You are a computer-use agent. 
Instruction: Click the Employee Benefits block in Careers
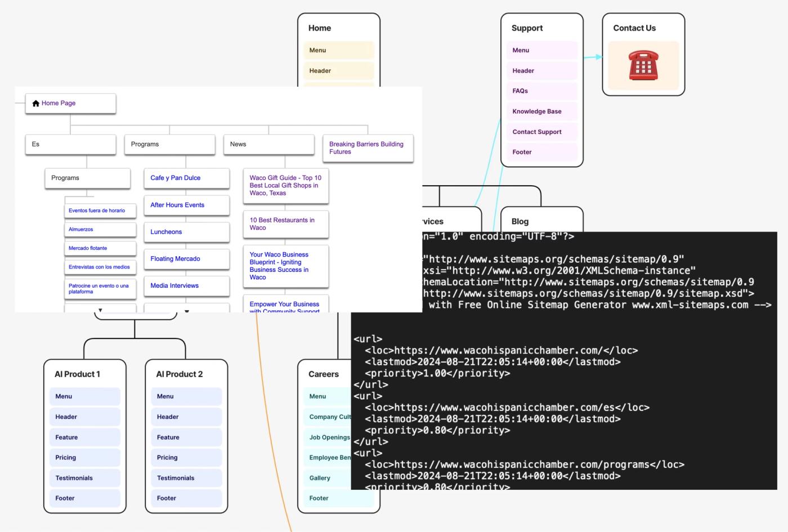click(328, 458)
